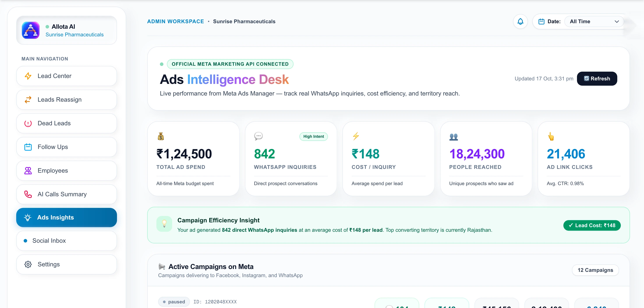Click the 18,24,300 people reached value
The width and height of the screenshot is (644, 308).
coord(477,154)
